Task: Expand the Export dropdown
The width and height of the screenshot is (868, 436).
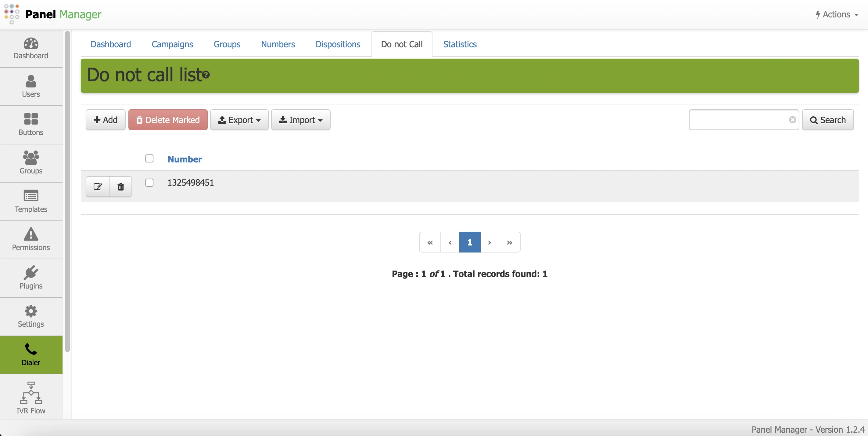Action: (x=239, y=120)
